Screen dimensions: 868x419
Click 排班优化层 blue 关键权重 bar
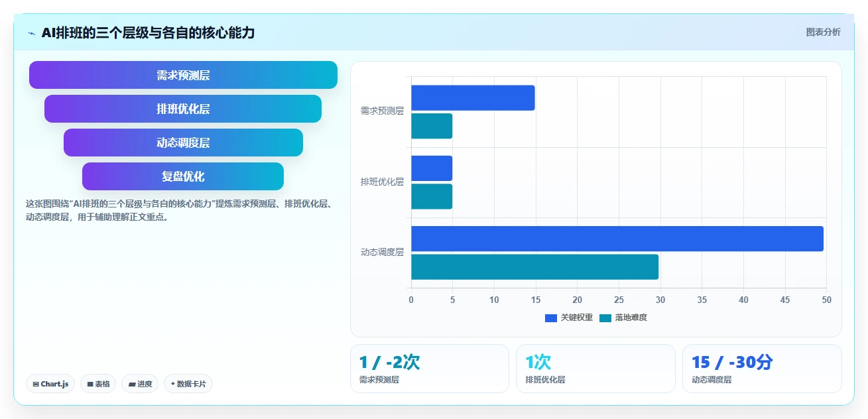[x=432, y=168]
